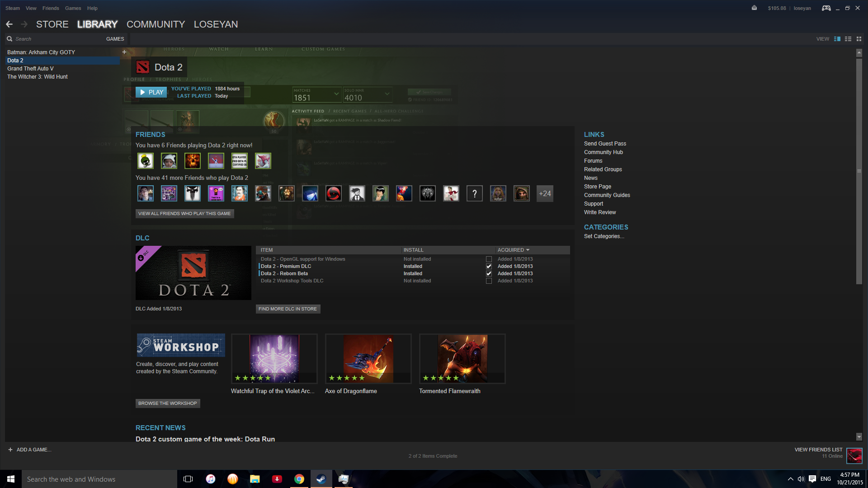868x488 pixels.
Task: Click the Steam icon on the taskbar
Action: (x=321, y=479)
